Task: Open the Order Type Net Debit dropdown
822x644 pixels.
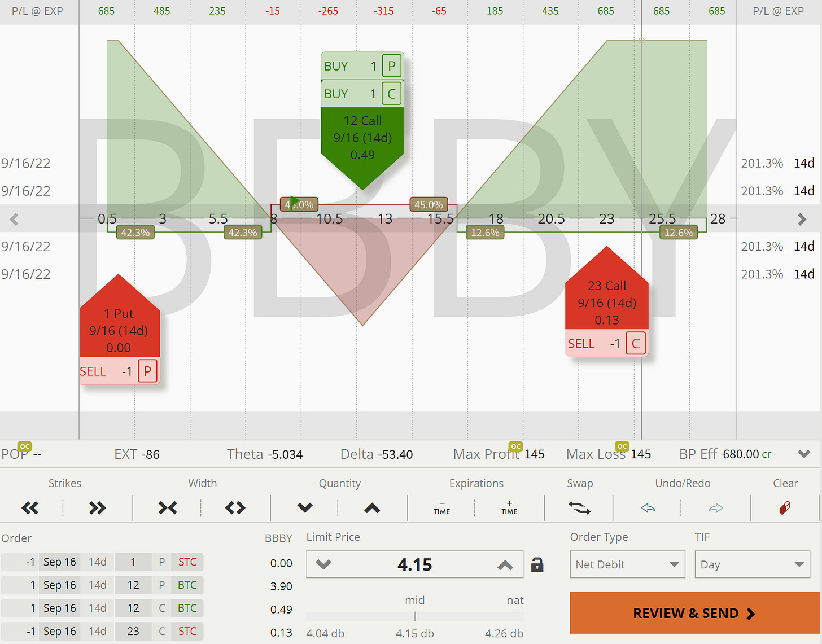Action: 627,564
